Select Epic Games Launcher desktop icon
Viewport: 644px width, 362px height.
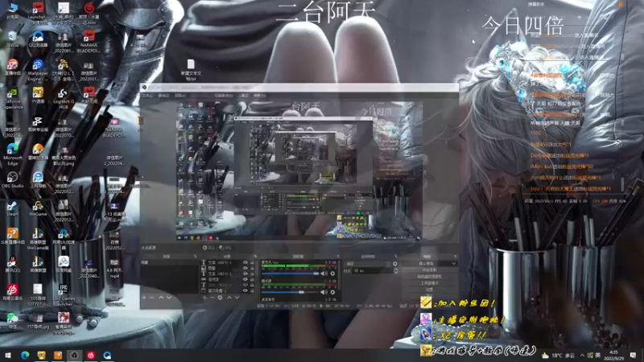click(x=64, y=294)
